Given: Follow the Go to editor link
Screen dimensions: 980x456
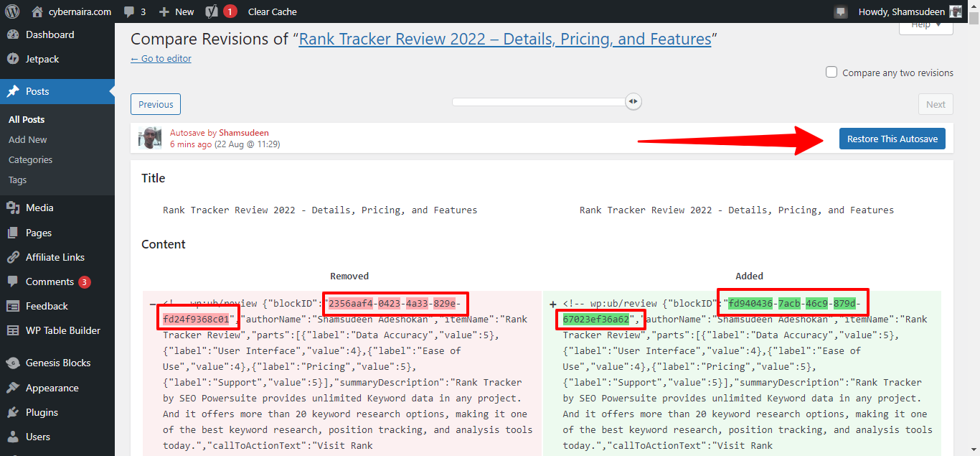Looking at the screenshot, I should coord(161,59).
